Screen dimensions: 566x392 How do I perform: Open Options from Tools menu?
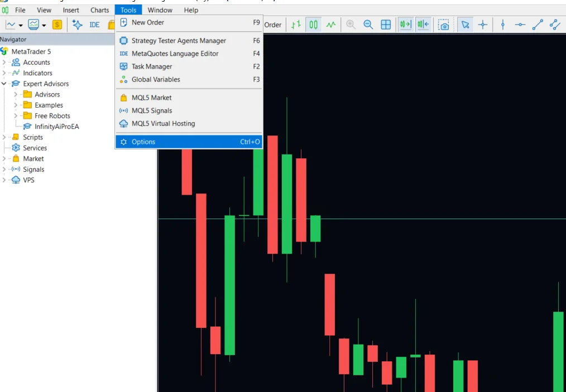(x=189, y=142)
